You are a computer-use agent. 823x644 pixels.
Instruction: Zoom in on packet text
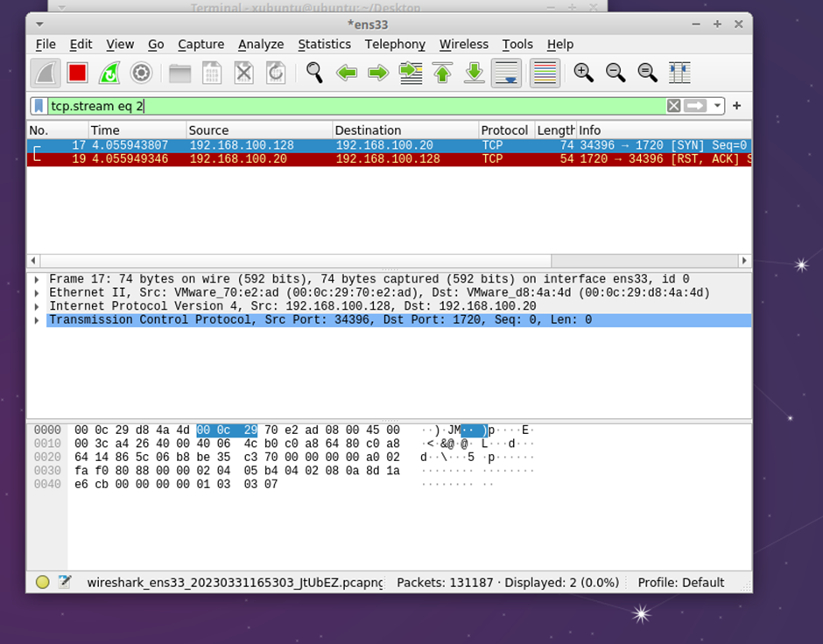click(x=583, y=73)
